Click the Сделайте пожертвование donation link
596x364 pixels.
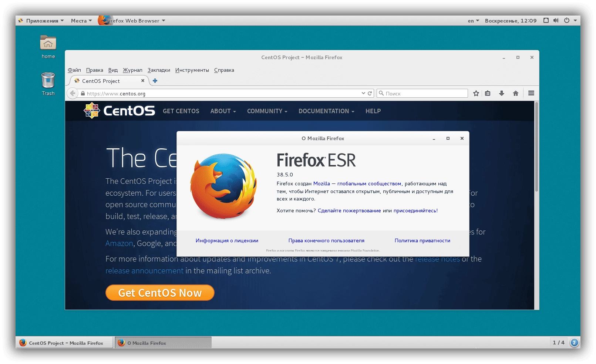tap(349, 210)
